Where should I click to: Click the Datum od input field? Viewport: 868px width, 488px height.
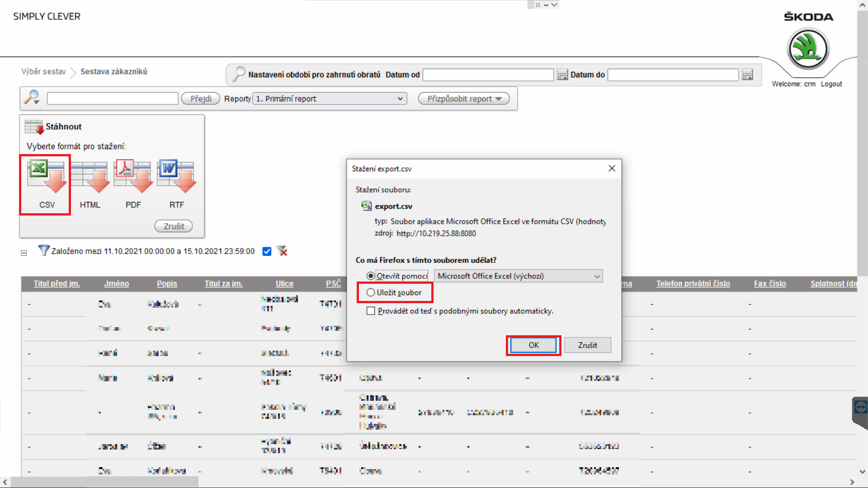[488, 75]
